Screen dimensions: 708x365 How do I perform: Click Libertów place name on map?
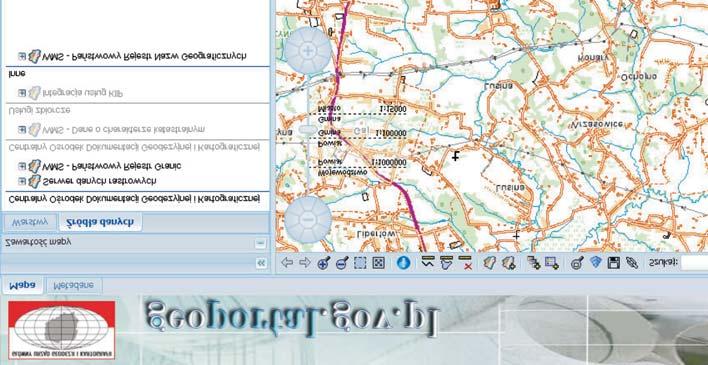click(376, 234)
